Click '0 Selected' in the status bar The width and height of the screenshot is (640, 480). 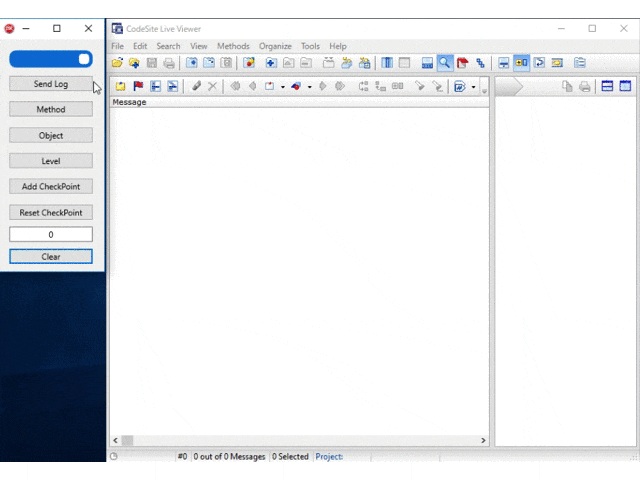[290, 456]
